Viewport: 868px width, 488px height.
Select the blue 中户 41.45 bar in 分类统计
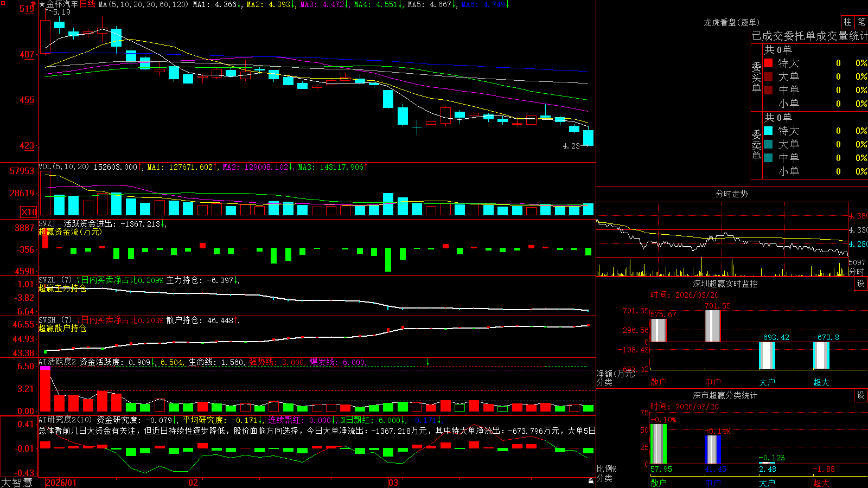[x=712, y=450]
